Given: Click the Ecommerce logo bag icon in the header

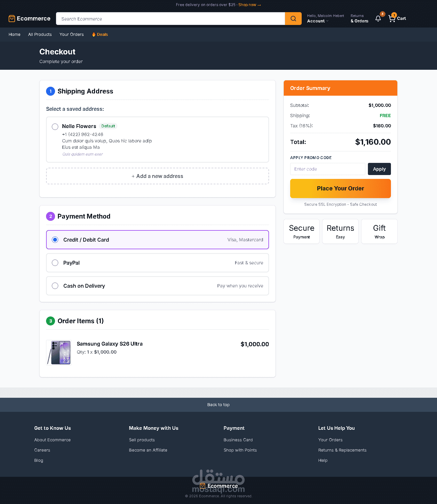Looking at the screenshot, I should click(x=12, y=19).
